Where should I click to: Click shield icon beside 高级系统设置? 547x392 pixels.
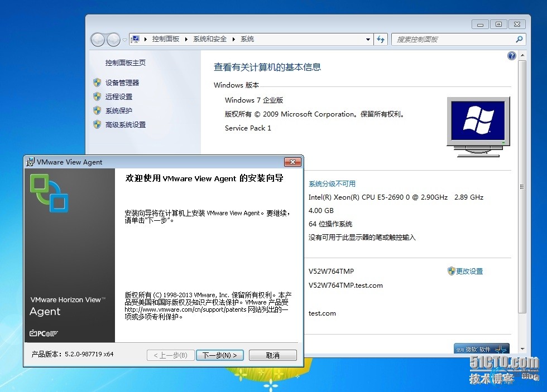tap(97, 124)
